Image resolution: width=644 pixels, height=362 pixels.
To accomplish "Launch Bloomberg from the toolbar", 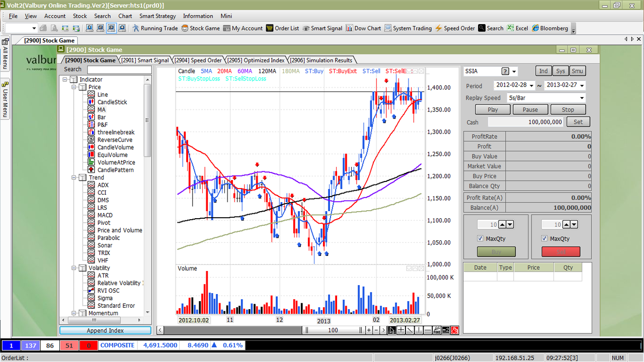I will (550, 28).
